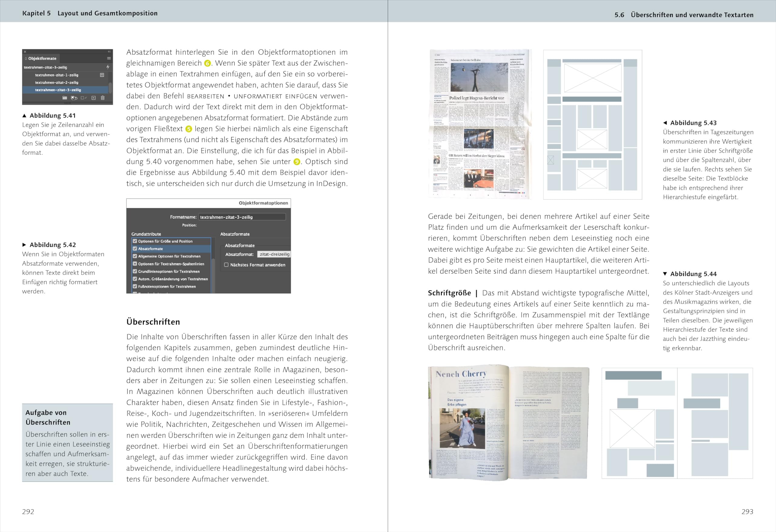
Task: Click the Grundattribute heading label
Action: 146,234
